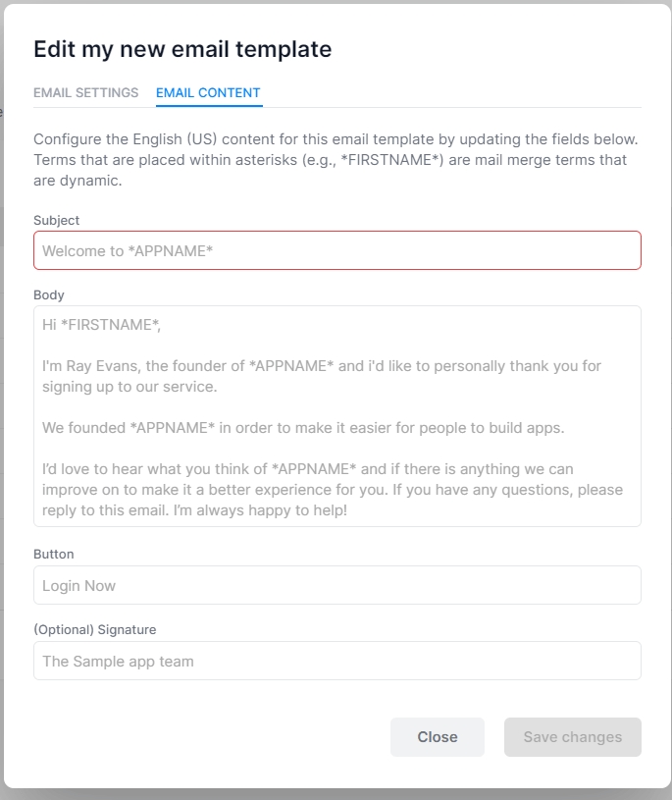
Task: Click the Button text field
Action: [x=336, y=585]
